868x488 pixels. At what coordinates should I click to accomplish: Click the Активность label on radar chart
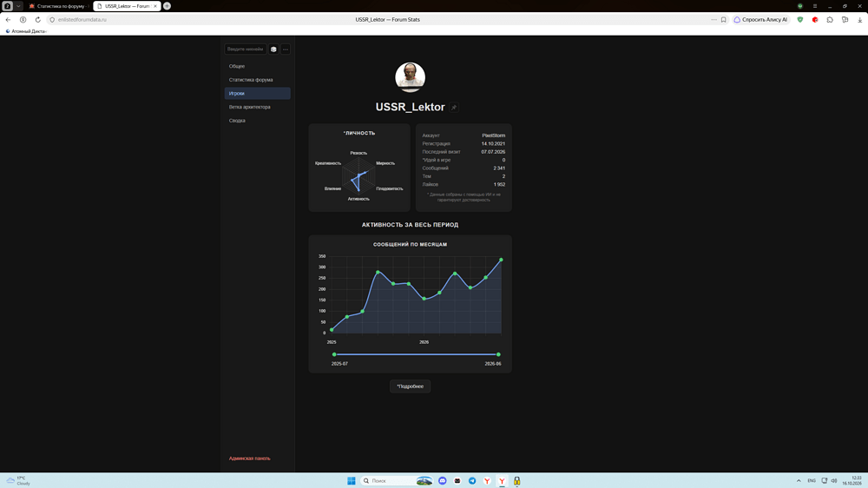[358, 199]
